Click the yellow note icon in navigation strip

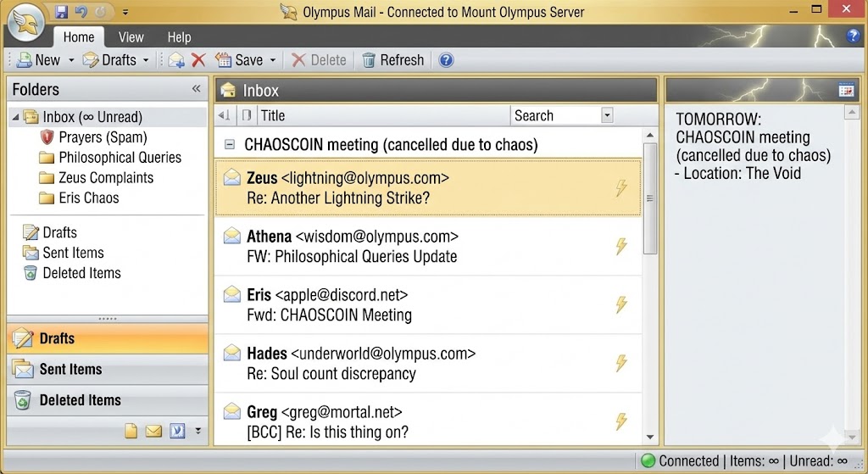pos(131,430)
